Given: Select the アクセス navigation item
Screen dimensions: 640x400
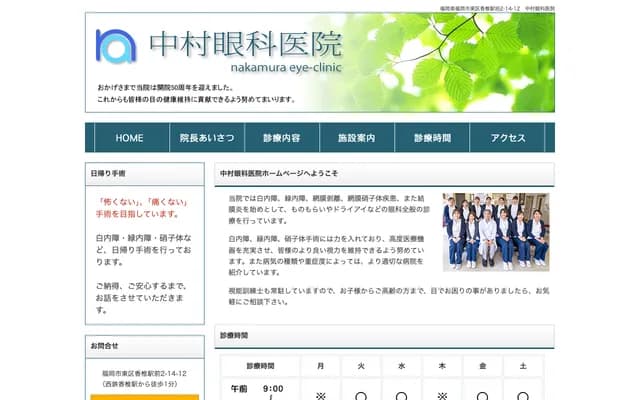Looking at the screenshot, I should (507, 138).
